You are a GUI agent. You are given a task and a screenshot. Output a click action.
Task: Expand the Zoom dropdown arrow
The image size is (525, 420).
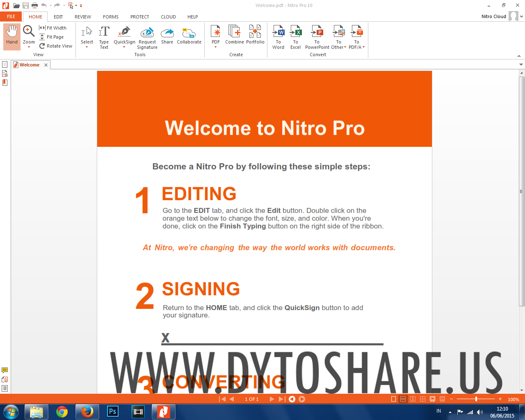(x=29, y=47)
